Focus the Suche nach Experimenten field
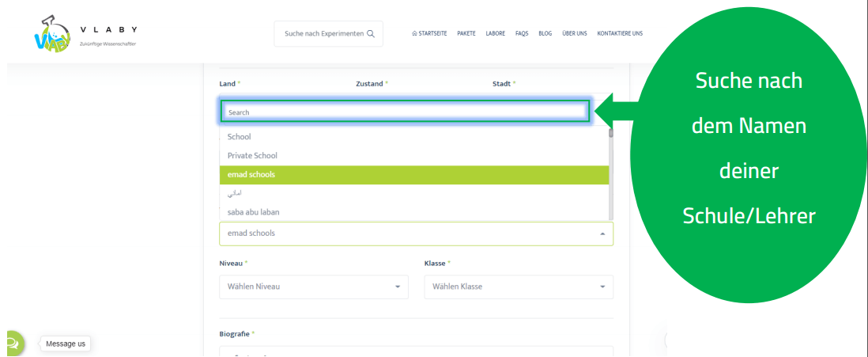The height and width of the screenshot is (357, 868). coord(324,34)
